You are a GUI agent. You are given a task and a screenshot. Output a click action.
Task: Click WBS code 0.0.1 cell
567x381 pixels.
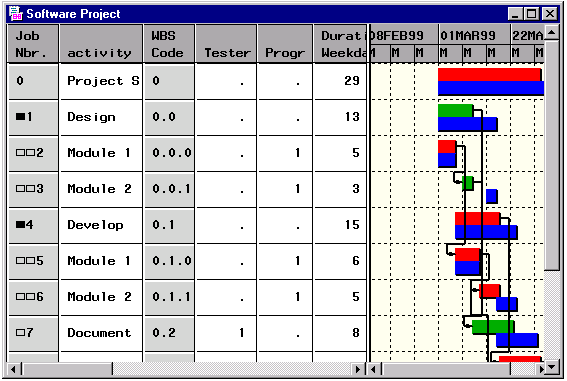click(x=170, y=189)
